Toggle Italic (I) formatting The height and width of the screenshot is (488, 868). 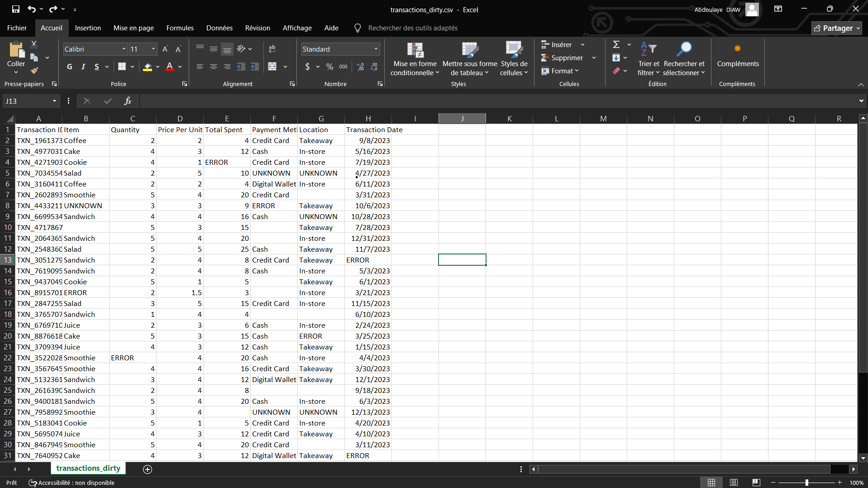pos(83,67)
